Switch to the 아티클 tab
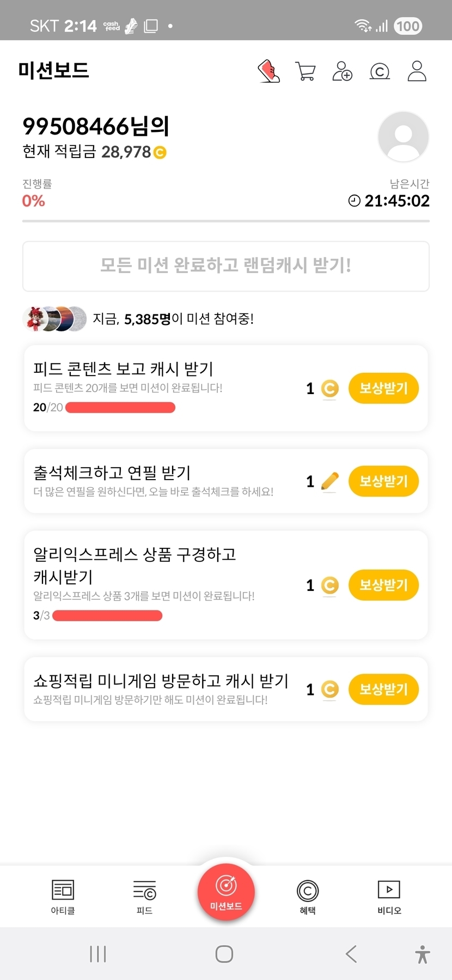The image size is (452, 980). point(63,897)
